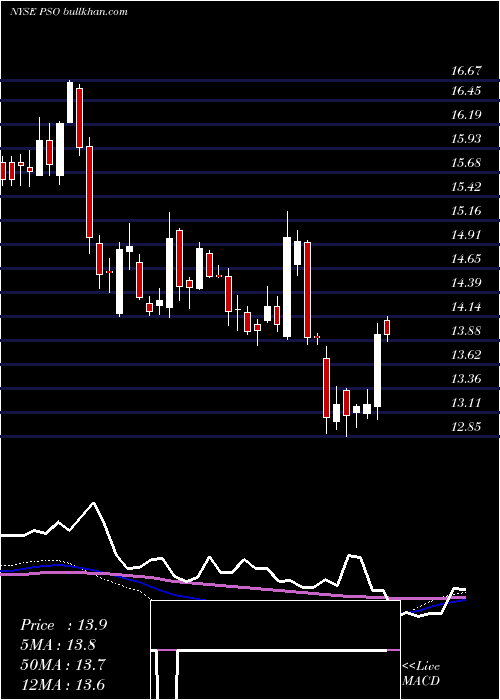Click the Price : 13.9 readout

click(x=63, y=625)
